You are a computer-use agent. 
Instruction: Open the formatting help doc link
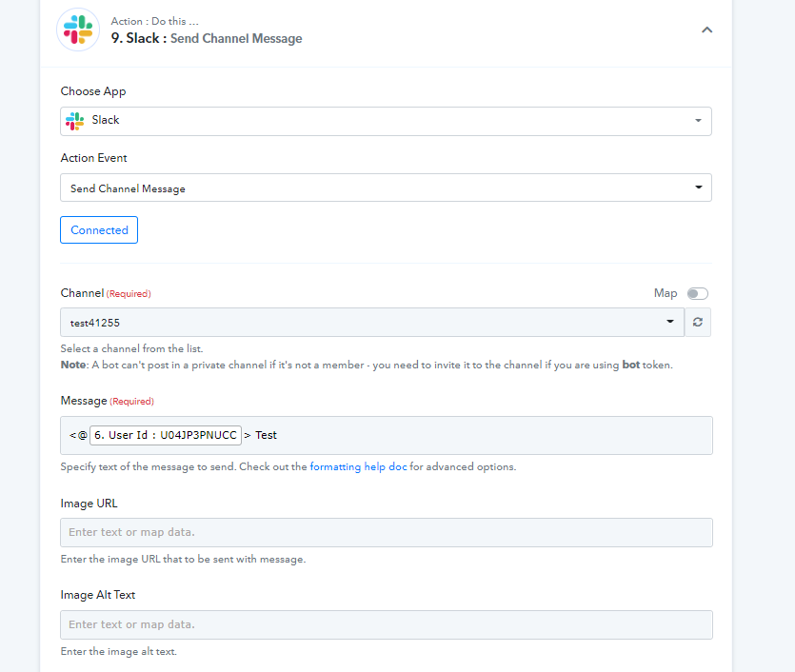click(x=358, y=466)
